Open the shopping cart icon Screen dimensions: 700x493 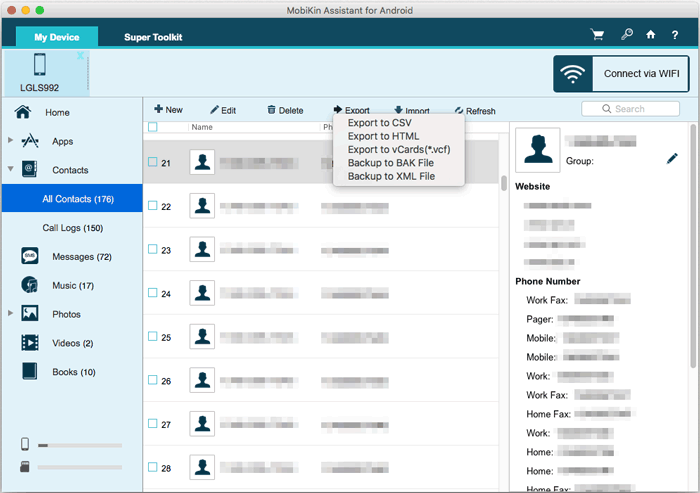click(x=597, y=34)
